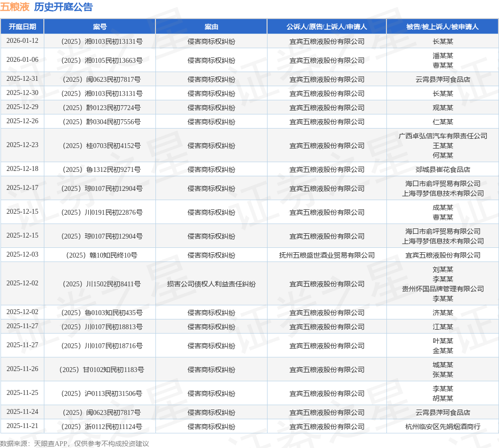Click 宜宾五粮液股份有限公司 in the 2025-11-21 row
This screenshot has height=448, width=499.
(327, 427)
